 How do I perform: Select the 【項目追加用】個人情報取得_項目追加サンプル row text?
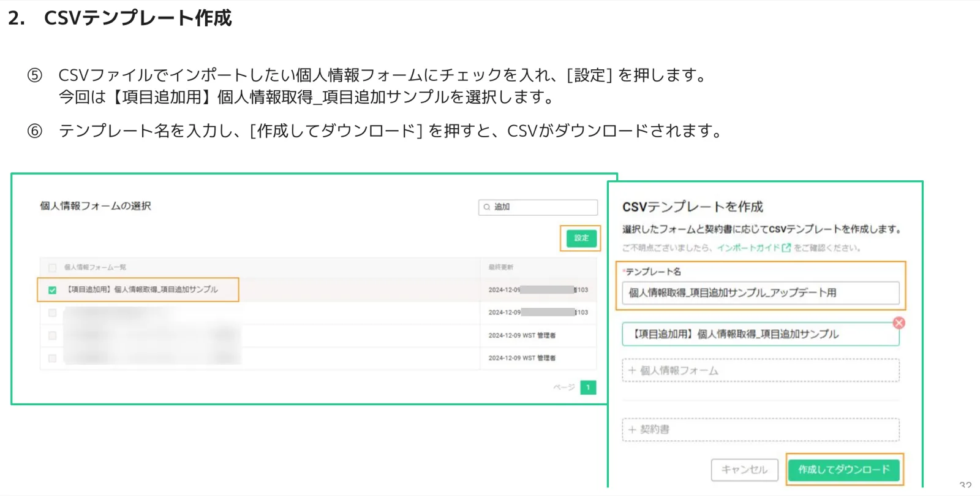142,289
